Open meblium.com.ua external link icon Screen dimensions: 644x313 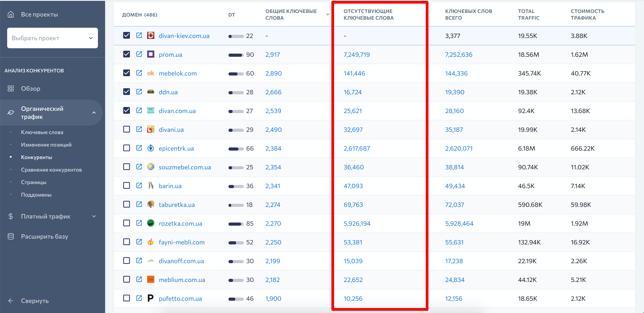139,279
